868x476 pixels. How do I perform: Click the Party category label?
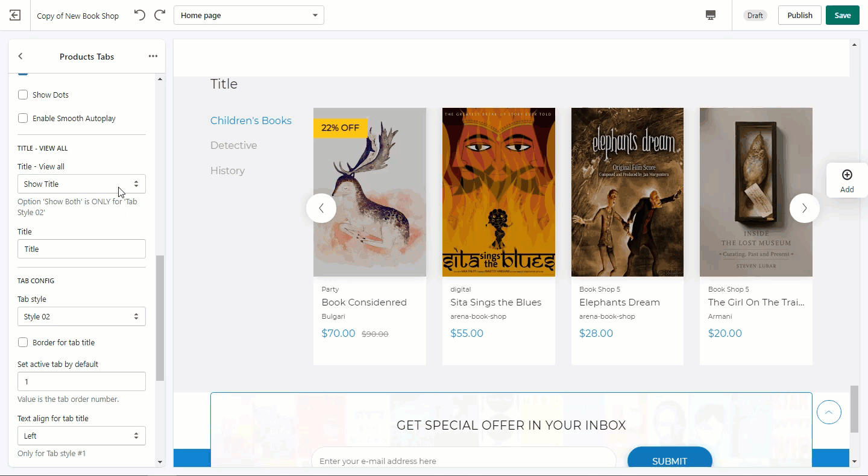330,289
